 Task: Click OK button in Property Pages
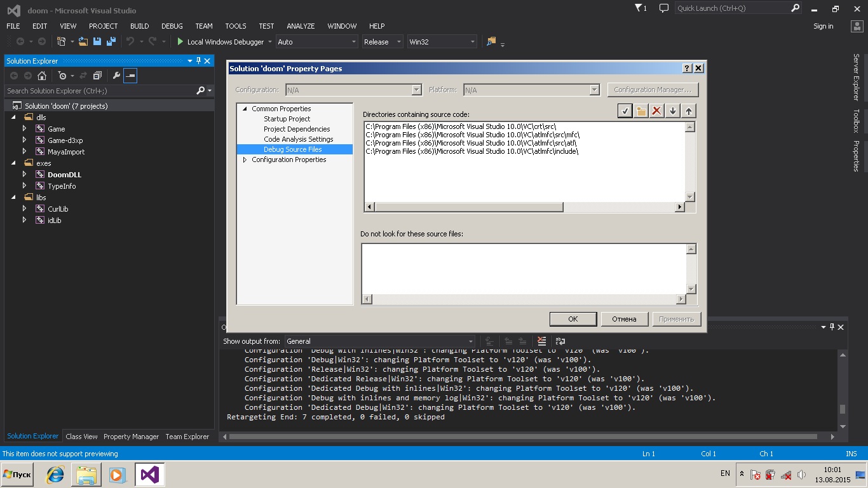(x=573, y=319)
